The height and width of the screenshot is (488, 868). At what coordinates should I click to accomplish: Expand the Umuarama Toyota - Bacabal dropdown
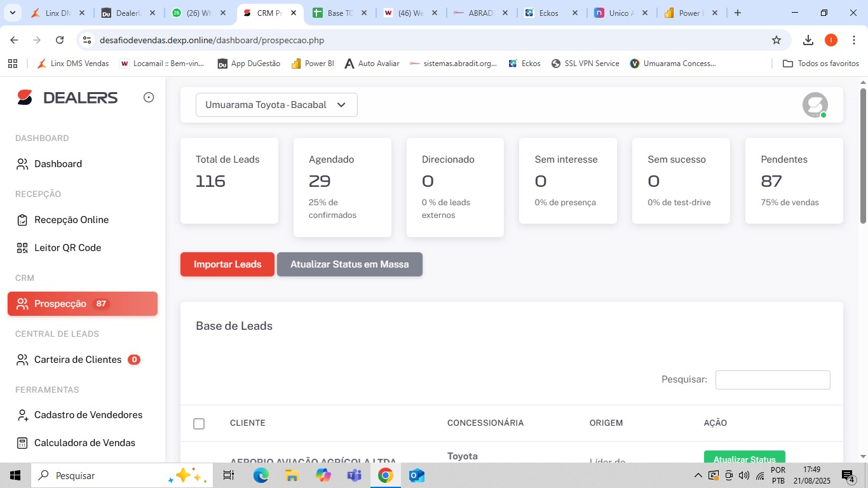pyautogui.click(x=276, y=105)
